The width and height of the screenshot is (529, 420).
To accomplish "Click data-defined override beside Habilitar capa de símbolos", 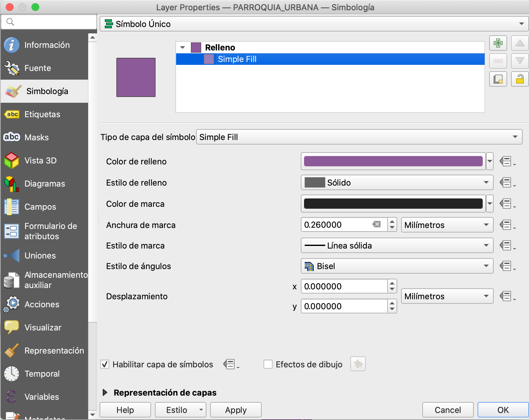I will (230, 364).
